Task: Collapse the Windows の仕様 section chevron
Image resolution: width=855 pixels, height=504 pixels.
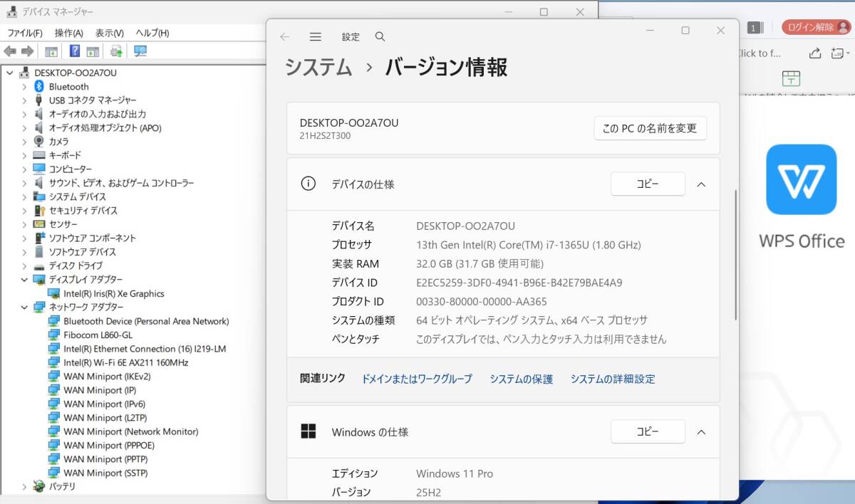Action: click(x=701, y=432)
